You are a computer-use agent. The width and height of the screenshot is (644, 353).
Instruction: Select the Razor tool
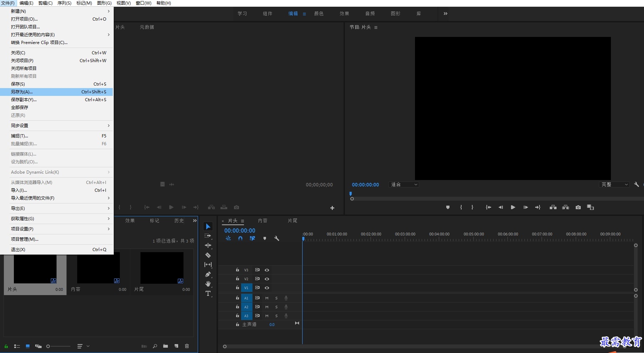(208, 255)
